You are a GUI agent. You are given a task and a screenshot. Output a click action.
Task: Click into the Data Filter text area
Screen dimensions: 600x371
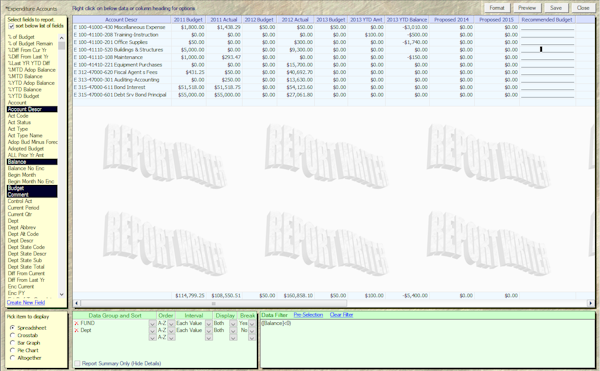tap(427, 343)
